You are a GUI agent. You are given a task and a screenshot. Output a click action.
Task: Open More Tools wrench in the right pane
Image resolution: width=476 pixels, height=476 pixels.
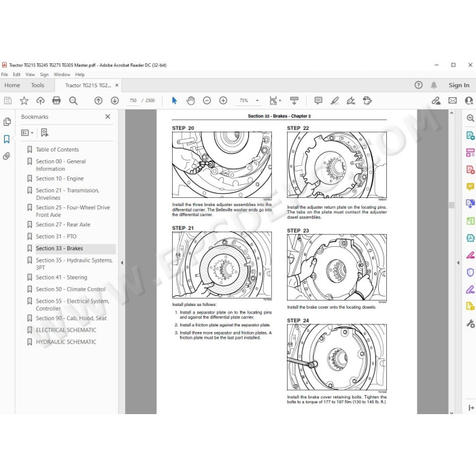tap(471, 324)
